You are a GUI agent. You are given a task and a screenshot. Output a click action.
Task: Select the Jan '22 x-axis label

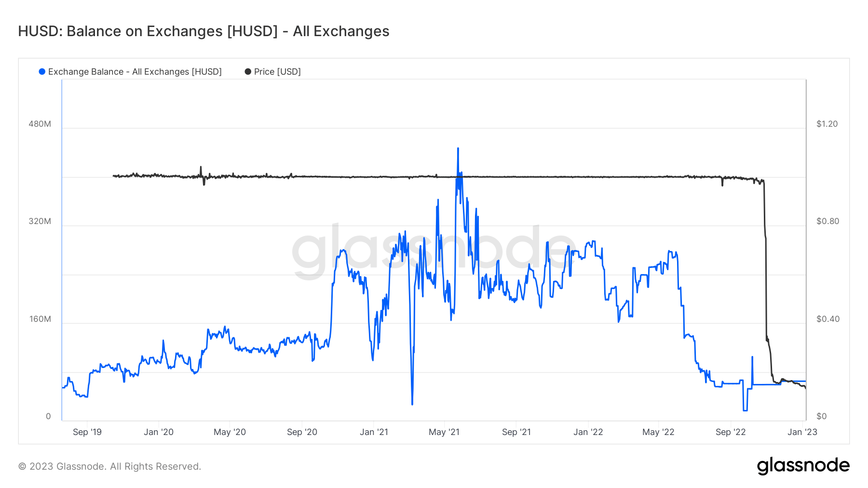click(x=588, y=432)
